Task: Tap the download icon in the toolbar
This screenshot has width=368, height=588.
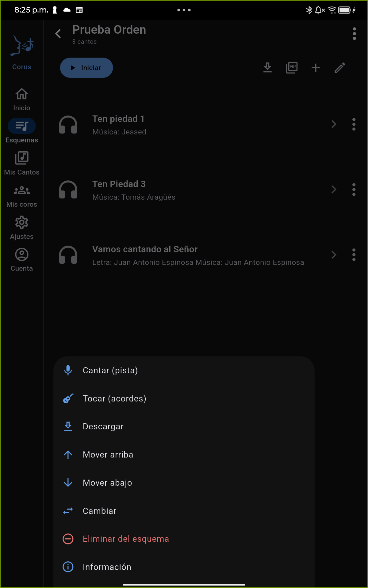Action: pyautogui.click(x=267, y=68)
